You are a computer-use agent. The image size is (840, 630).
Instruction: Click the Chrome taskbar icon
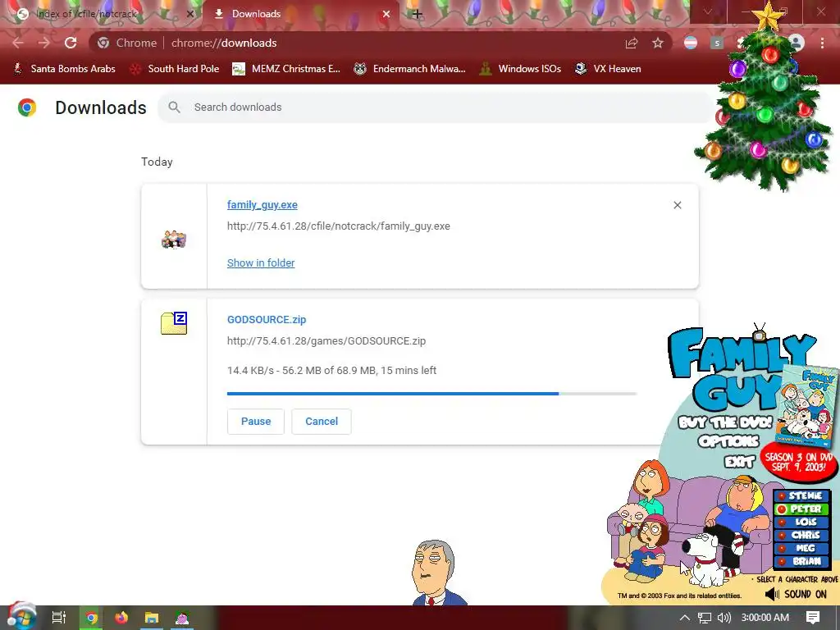pyautogui.click(x=91, y=618)
